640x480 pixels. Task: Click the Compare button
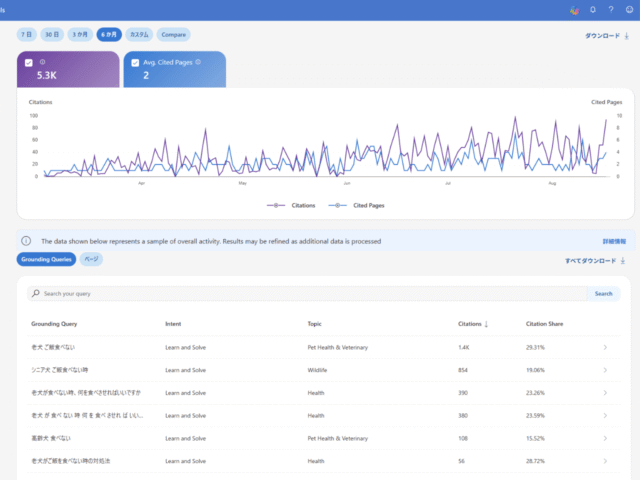[173, 35]
